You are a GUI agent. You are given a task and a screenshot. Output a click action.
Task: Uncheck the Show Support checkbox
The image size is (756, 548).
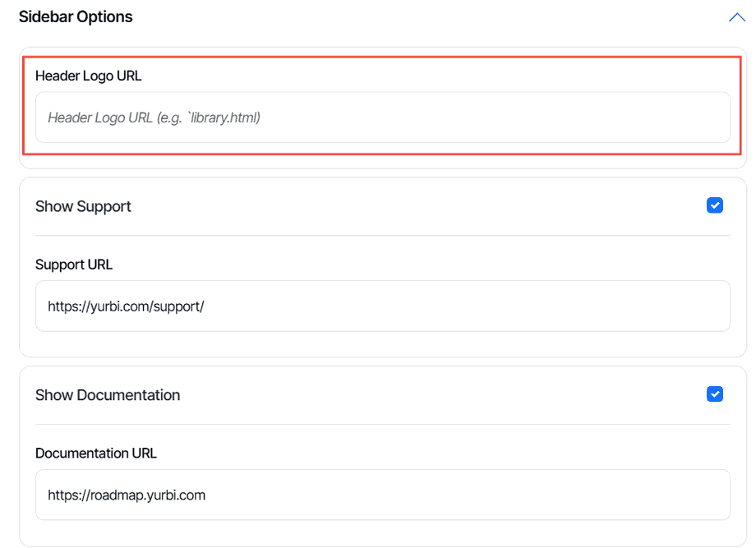click(x=715, y=205)
